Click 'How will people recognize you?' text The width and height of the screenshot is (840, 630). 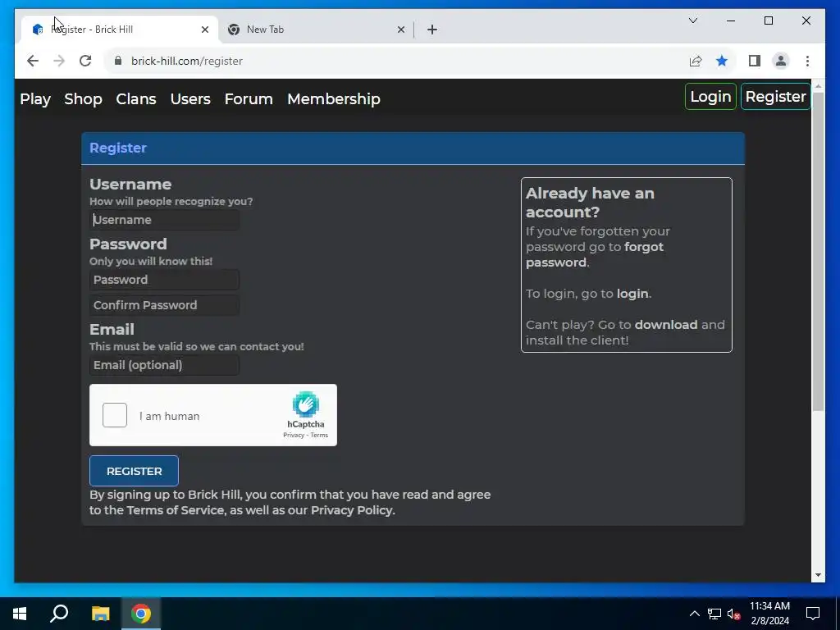pos(171,202)
